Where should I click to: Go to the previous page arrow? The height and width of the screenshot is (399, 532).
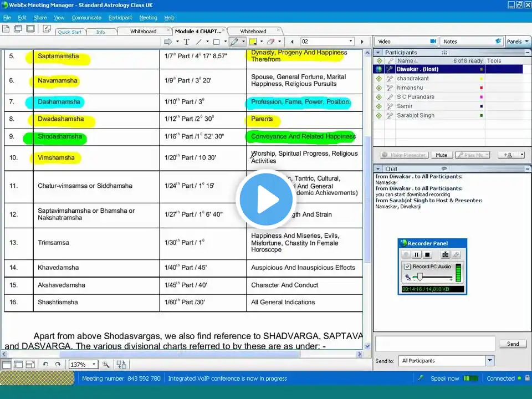pos(292,42)
